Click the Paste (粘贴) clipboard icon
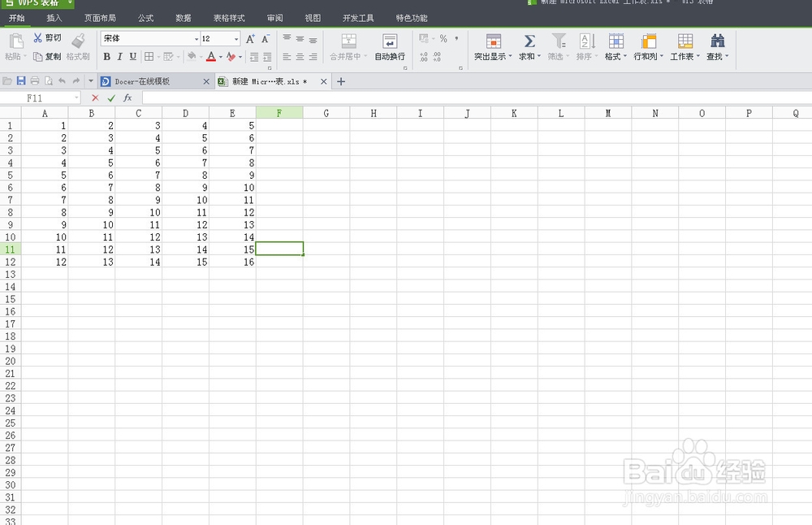Image resolution: width=812 pixels, height=525 pixels. [x=16, y=41]
